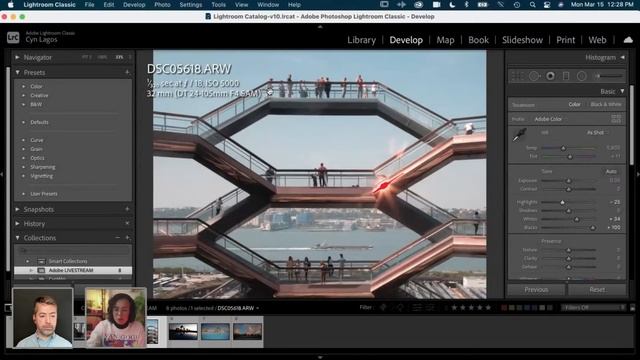The width and height of the screenshot is (640, 360).
Task: Expand the Navigator panel
Action: pos(18,58)
